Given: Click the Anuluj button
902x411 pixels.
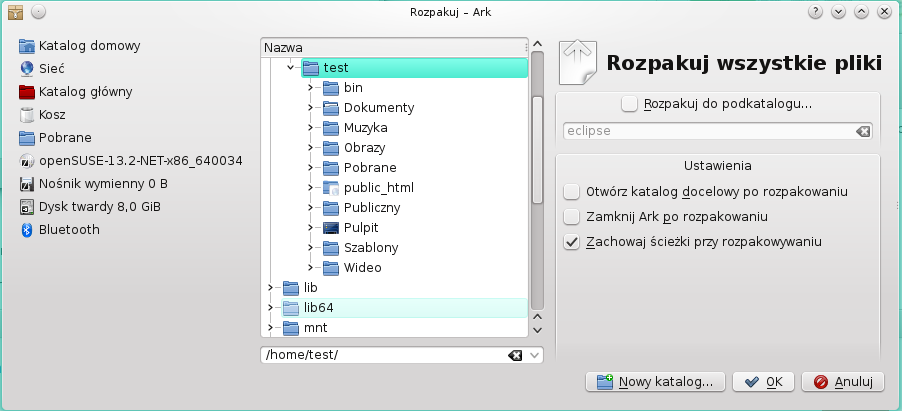Looking at the screenshot, I should click(x=843, y=381).
